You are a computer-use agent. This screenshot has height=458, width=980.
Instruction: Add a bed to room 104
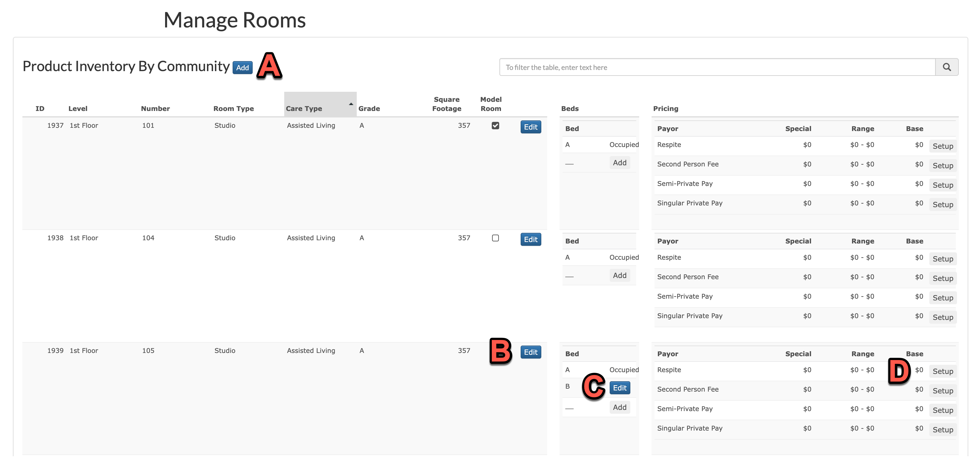tap(619, 275)
